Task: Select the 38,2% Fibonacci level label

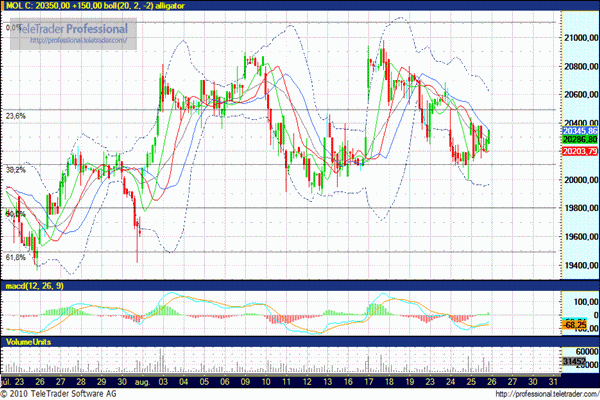Action: click(x=16, y=170)
